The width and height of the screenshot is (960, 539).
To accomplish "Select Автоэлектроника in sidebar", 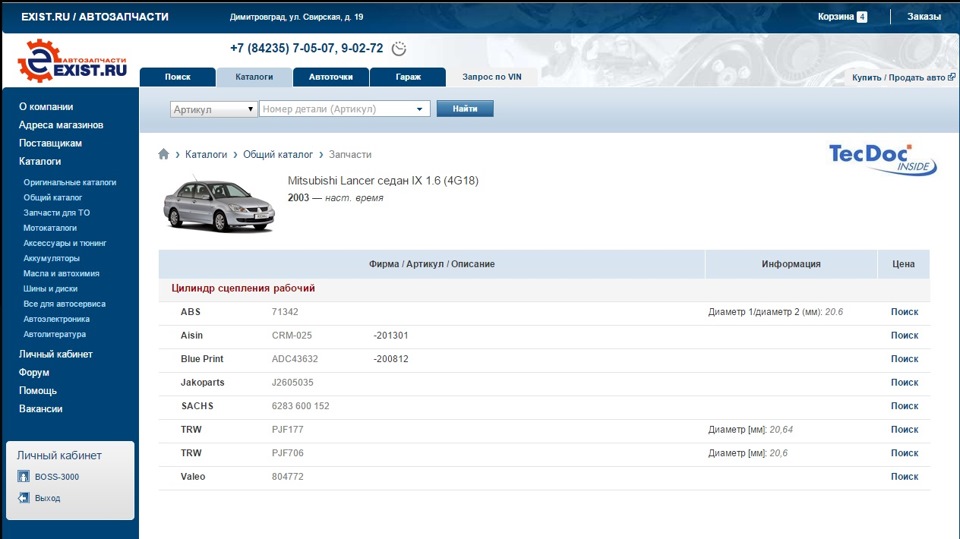I will [56, 319].
